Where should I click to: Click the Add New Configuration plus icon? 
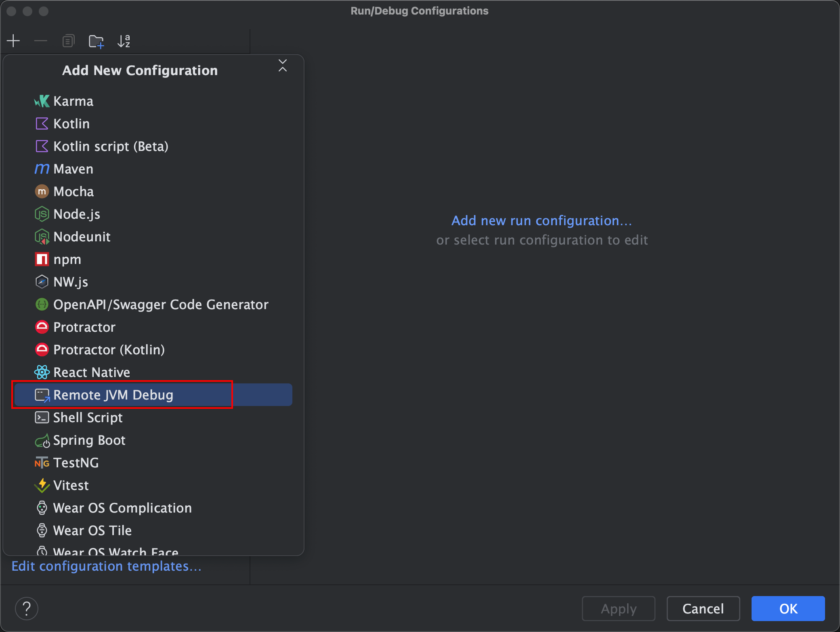(x=13, y=41)
